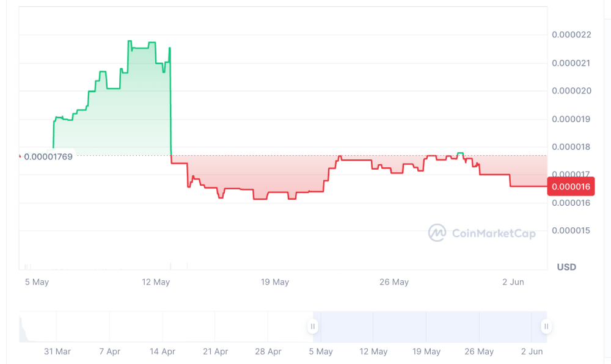Screen dimensions: 611x364
Task: Click the 14 Apr label in the navigator
Action: [x=162, y=352]
